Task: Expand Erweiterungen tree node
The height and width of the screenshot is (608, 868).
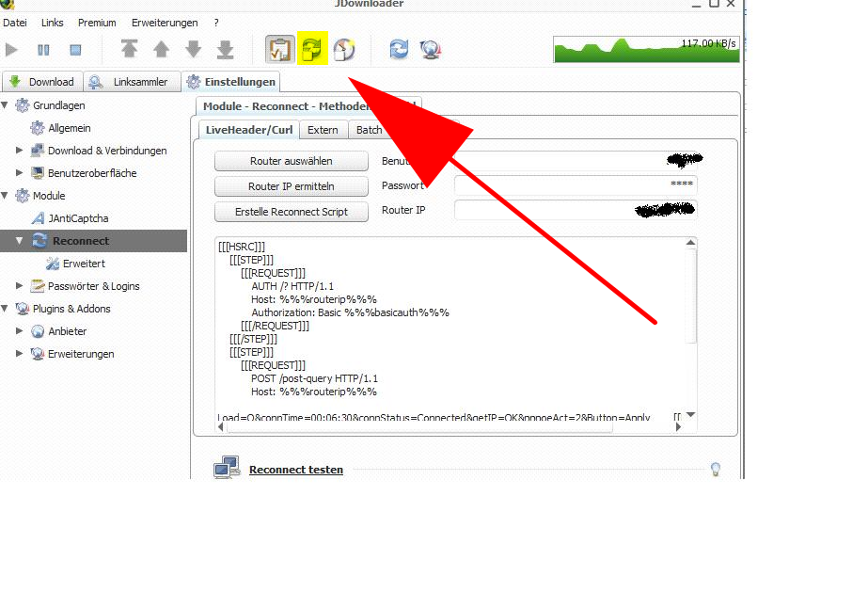Action: 20,353
